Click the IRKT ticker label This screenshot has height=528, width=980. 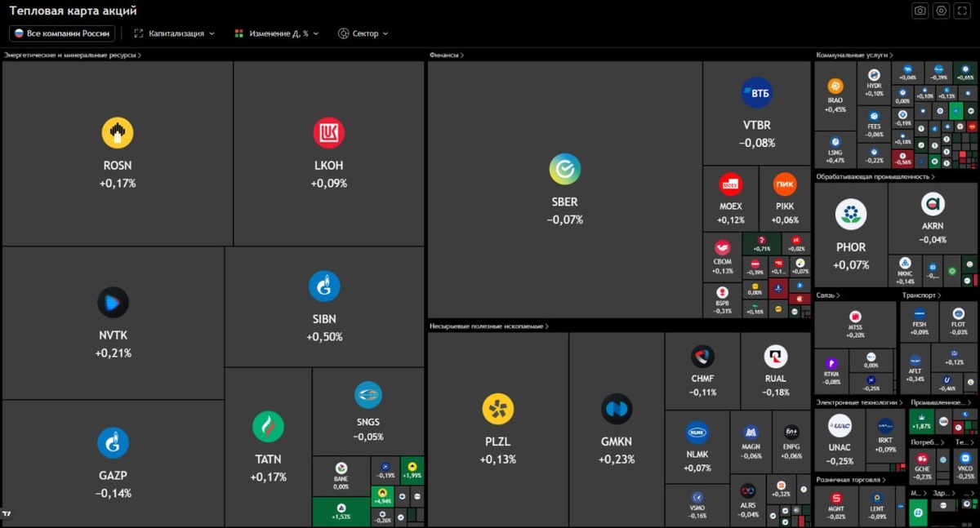[x=885, y=439]
